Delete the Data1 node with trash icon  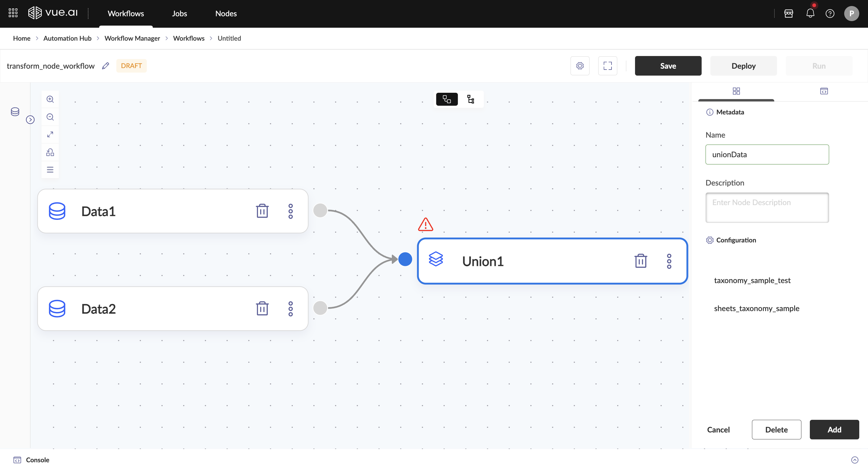(x=262, y=211)
